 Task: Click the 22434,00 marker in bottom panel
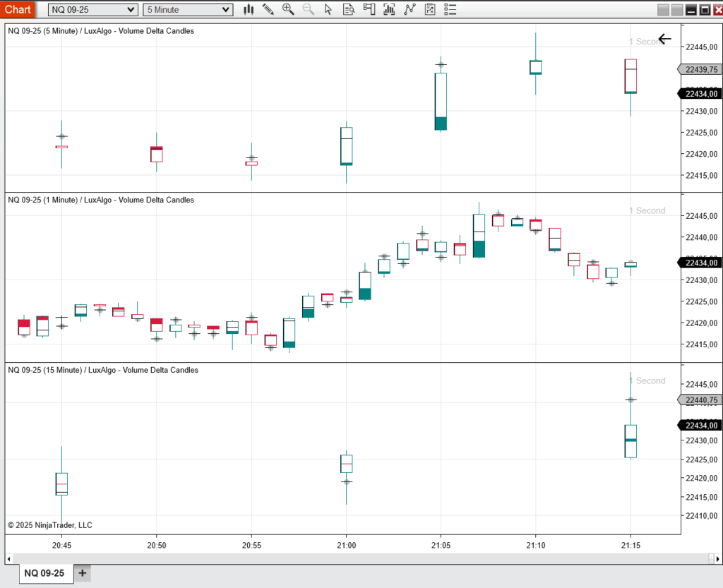click(x=700, y=425)
